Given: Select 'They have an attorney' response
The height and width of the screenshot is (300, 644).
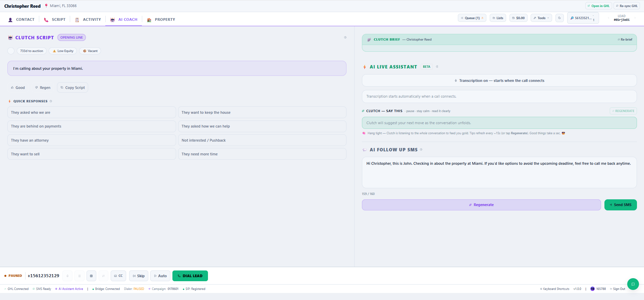Looking at the screenshot, I should point(92,140).
